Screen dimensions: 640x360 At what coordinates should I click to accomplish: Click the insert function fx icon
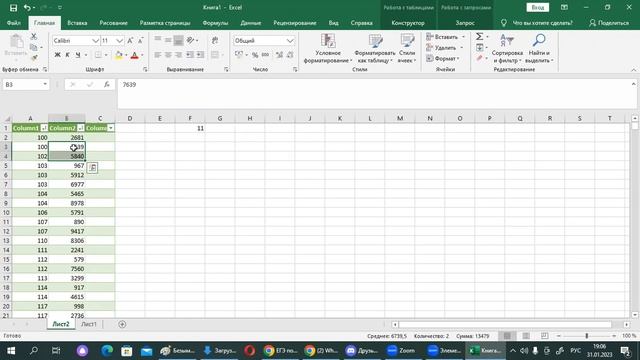click(x=107, y=84)
